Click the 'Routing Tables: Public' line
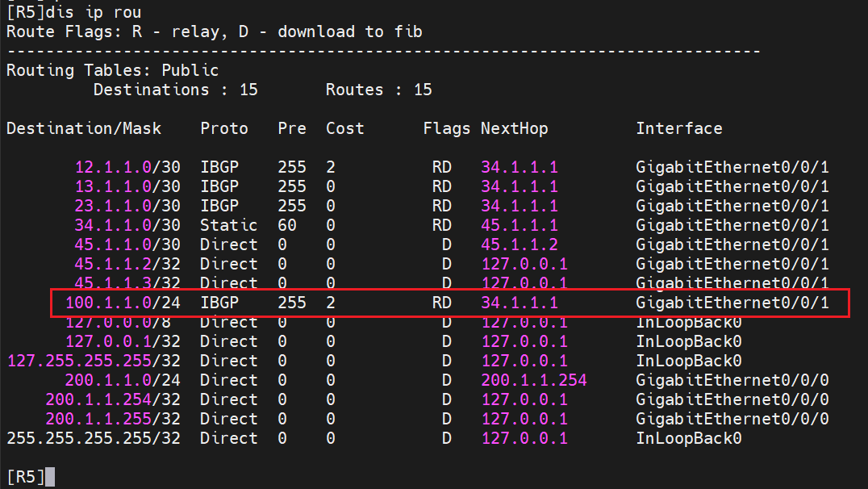This screenshot has width=868, height=489. 112,70
